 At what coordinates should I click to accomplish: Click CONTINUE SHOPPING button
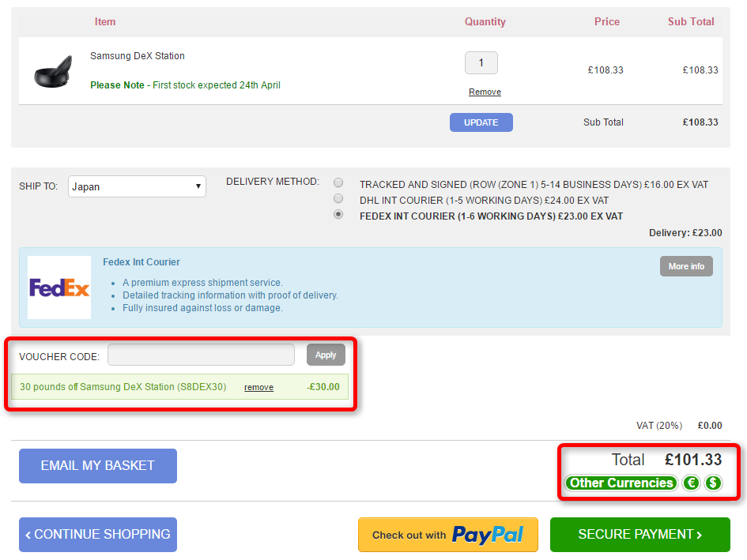(x=98, y=534)
